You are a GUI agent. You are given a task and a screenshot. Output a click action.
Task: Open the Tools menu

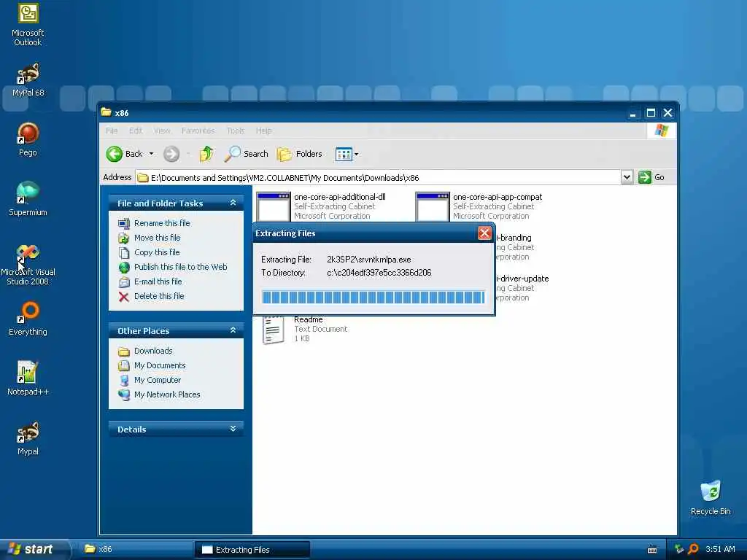click(236, 131)
